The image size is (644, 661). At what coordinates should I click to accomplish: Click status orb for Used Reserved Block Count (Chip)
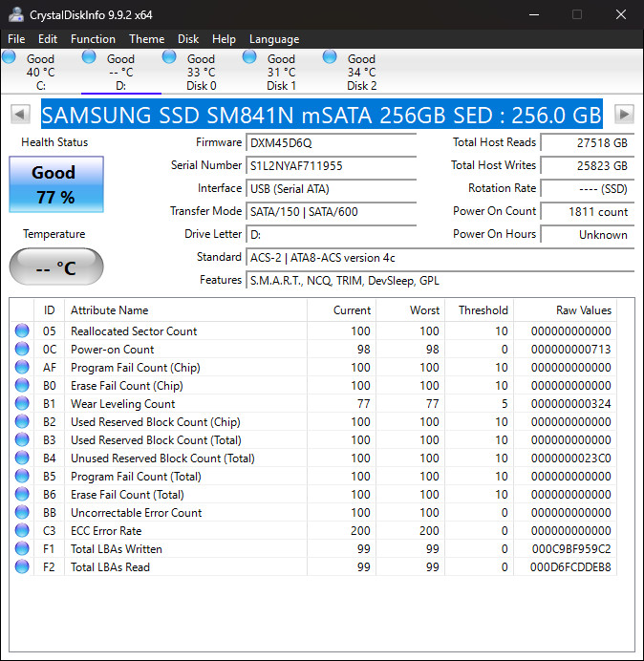tap(22, 421)
